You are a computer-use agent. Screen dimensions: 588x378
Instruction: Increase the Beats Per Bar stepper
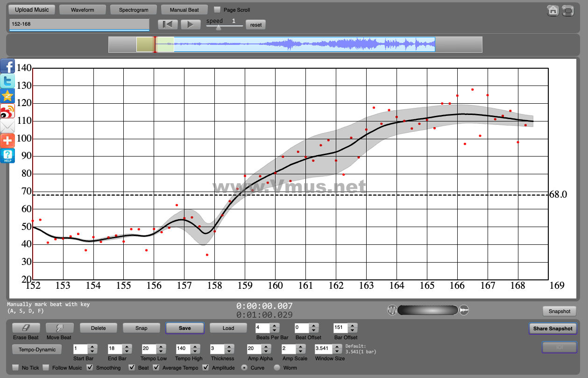(275, 326)
